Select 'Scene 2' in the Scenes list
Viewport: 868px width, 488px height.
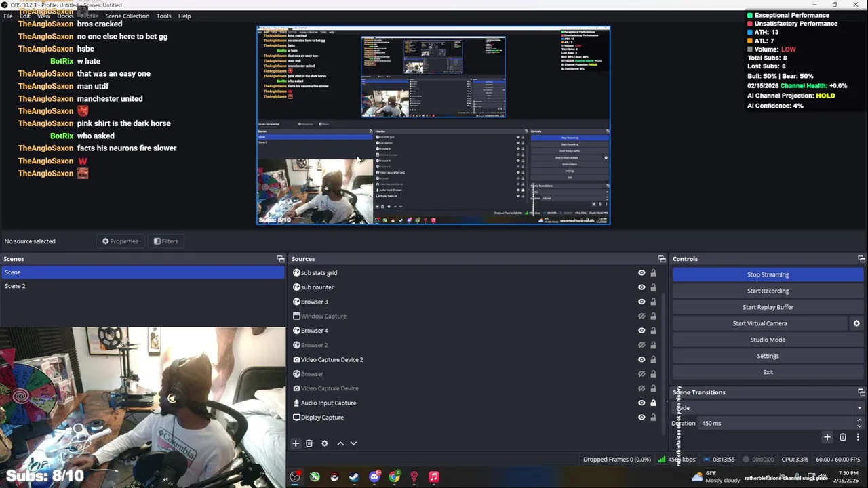[x=142, y=286]
